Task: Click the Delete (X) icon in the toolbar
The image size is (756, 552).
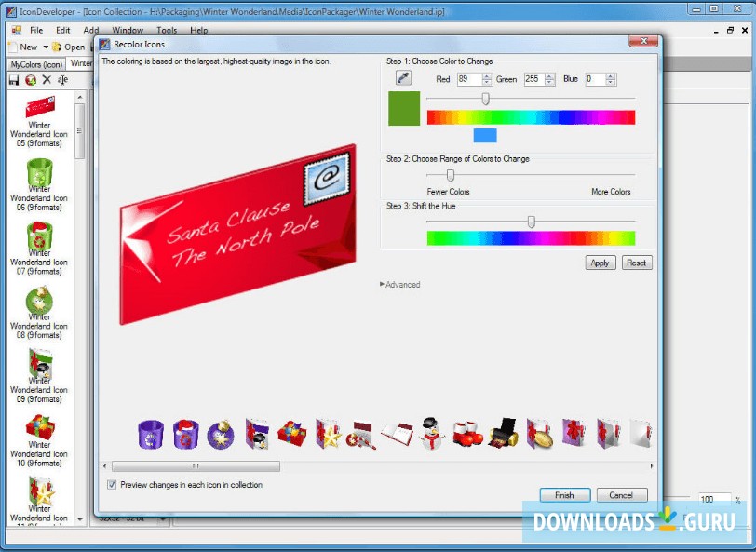Action: pyautogui.click(x=46, y=80)
